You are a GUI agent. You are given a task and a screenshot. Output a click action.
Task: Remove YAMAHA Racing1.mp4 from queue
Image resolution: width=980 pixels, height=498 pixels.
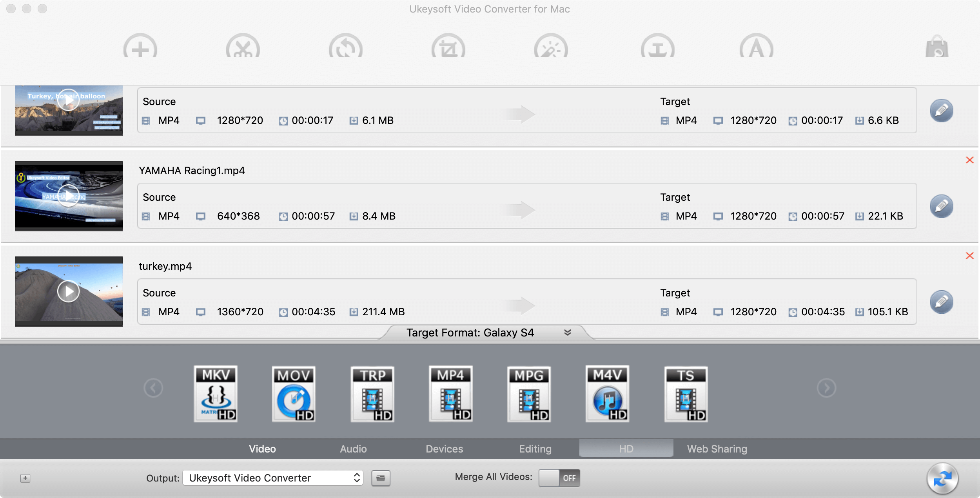pyautogui.click(x=969, y=160)
